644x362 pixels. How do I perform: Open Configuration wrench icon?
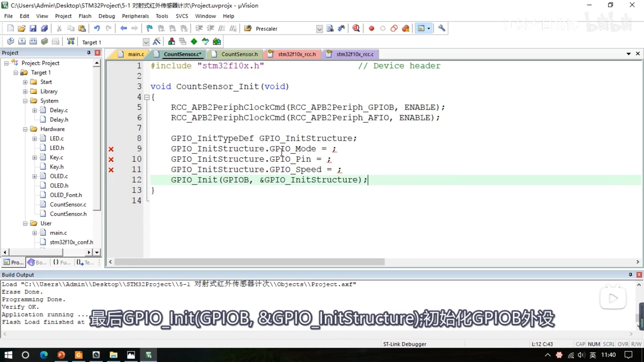click(441, 28)
